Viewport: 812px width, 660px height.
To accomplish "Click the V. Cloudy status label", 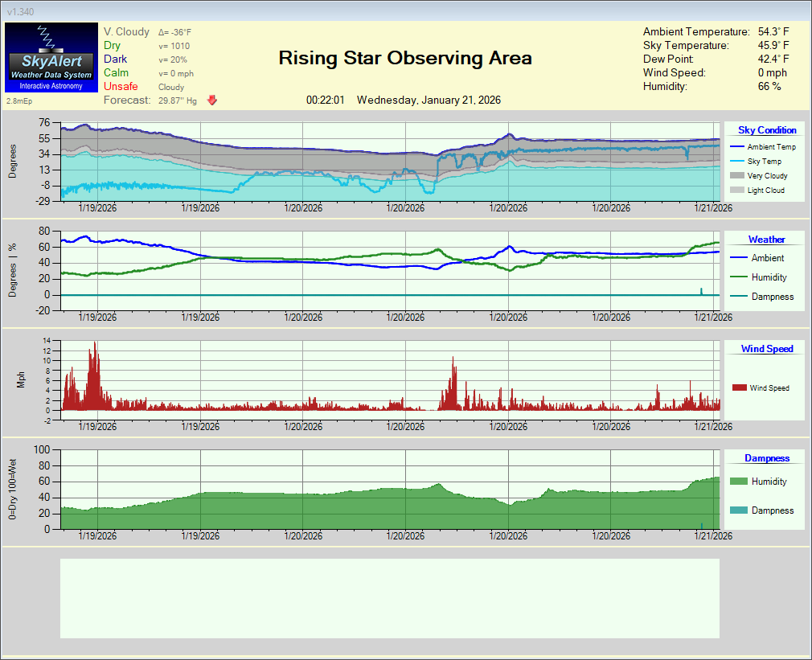I will tap(126, 32).
